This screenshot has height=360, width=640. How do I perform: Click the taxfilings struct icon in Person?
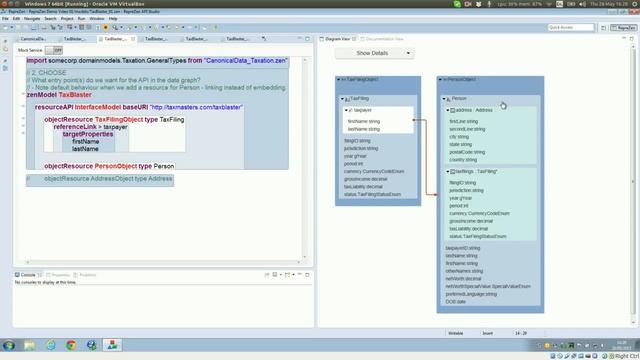[453, 172]
